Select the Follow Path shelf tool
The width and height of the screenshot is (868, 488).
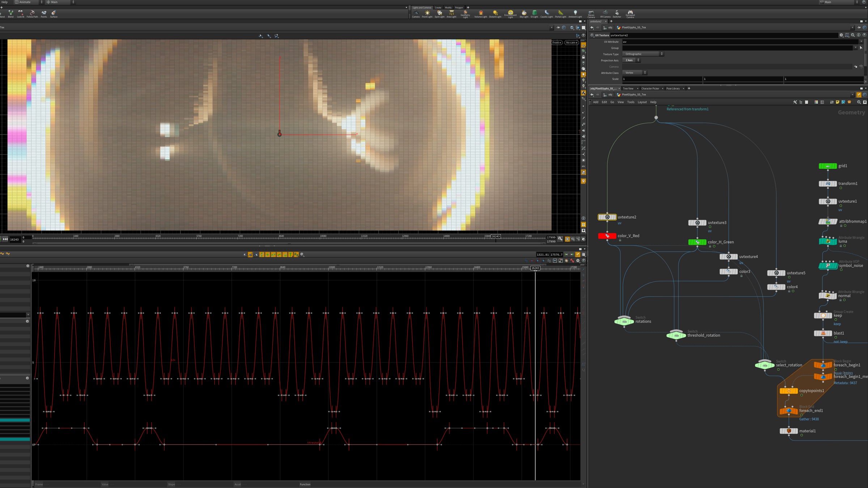32,14
